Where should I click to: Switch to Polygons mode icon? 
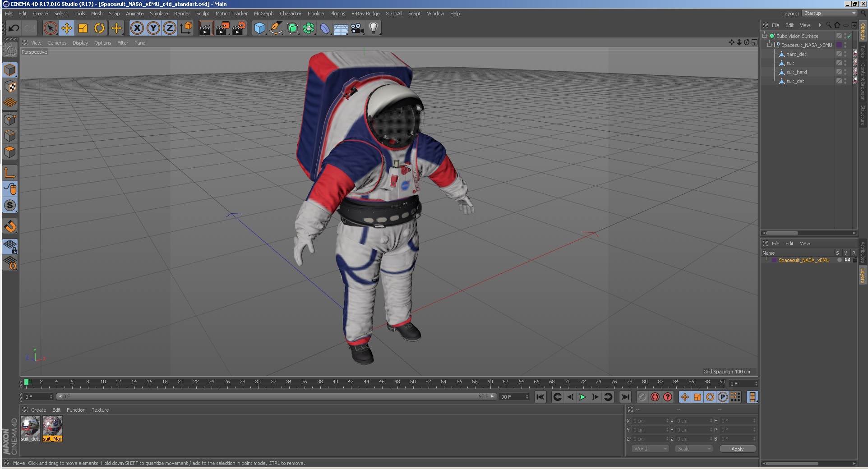10,152
